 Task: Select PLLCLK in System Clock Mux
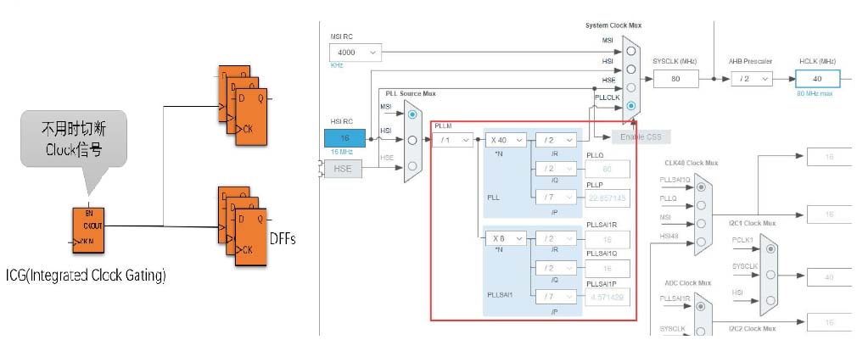point(632,107)
